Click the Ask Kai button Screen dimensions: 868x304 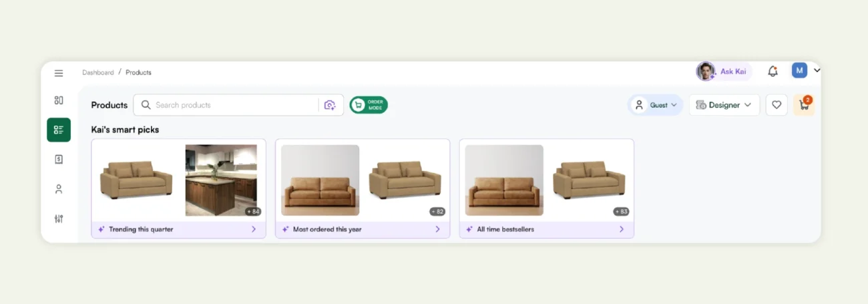point(724,71)
